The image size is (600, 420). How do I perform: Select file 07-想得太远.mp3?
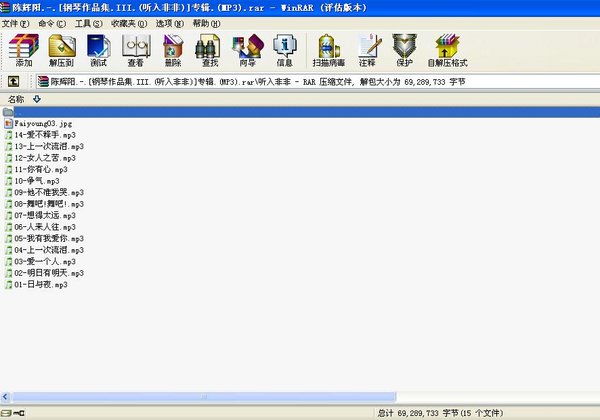[45, 215]
